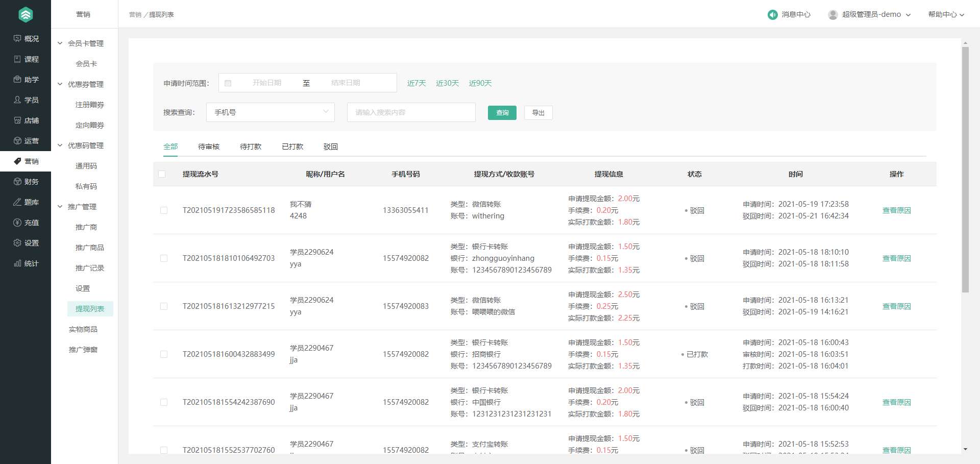Image resolution: width=980 pixels, height=464 pixels.
Task: Open the 店铺 shop sidebar icon
Action: [17, 120]
